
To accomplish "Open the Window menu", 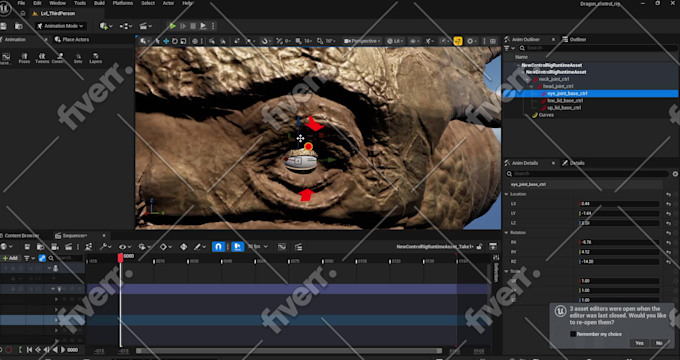I will (x=57, y=3).
